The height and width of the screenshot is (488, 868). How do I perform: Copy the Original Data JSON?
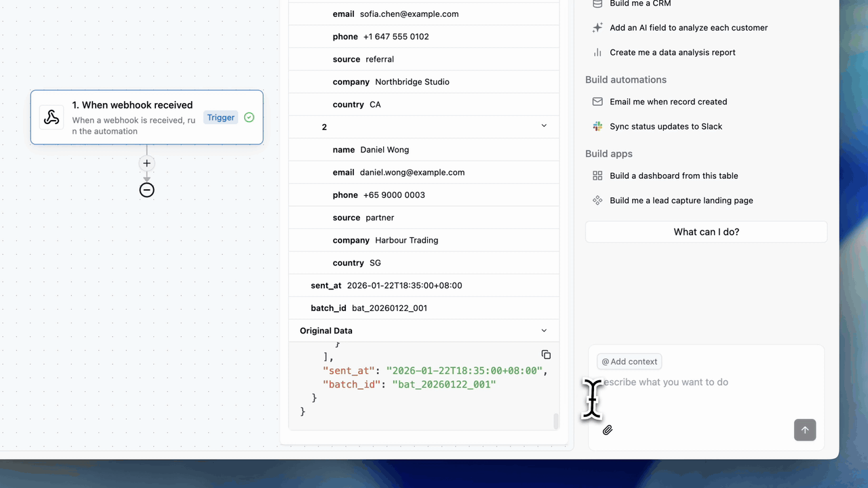[x=546, y=354]
